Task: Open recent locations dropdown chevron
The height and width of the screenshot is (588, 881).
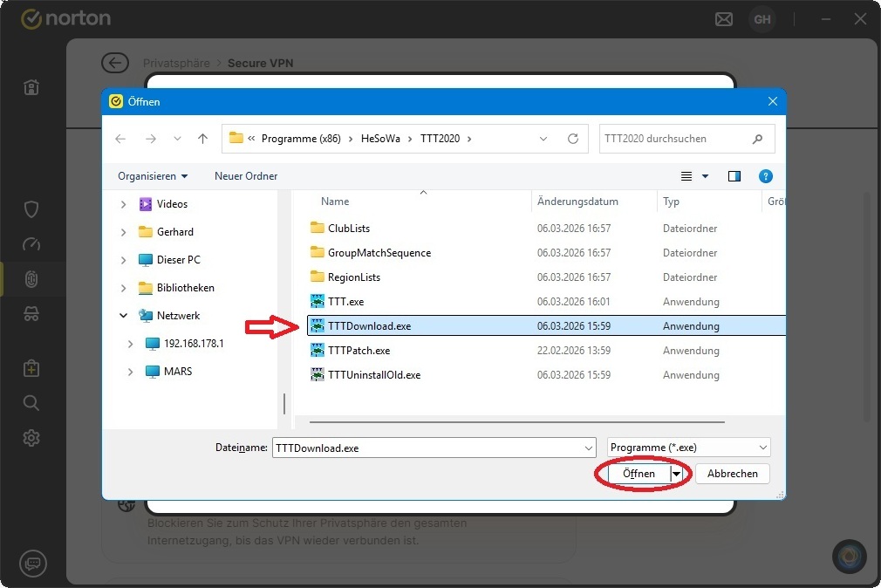Action: (177, 139)
